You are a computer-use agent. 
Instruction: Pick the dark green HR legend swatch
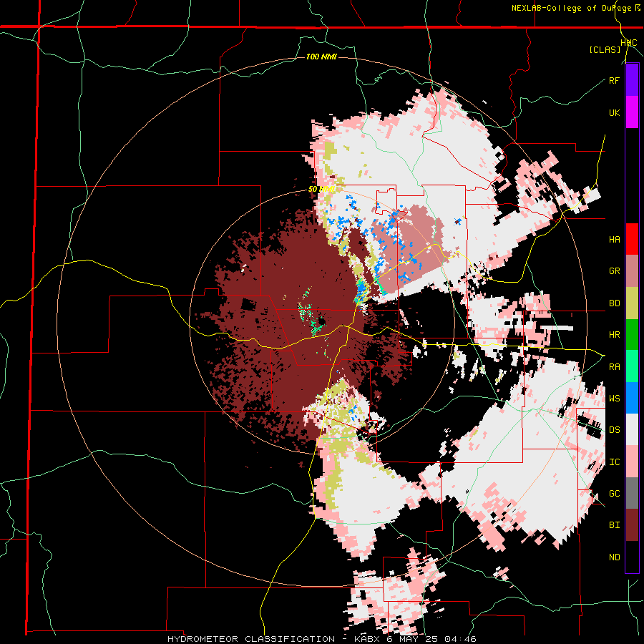pyautogui.click(x=632, y=334)
